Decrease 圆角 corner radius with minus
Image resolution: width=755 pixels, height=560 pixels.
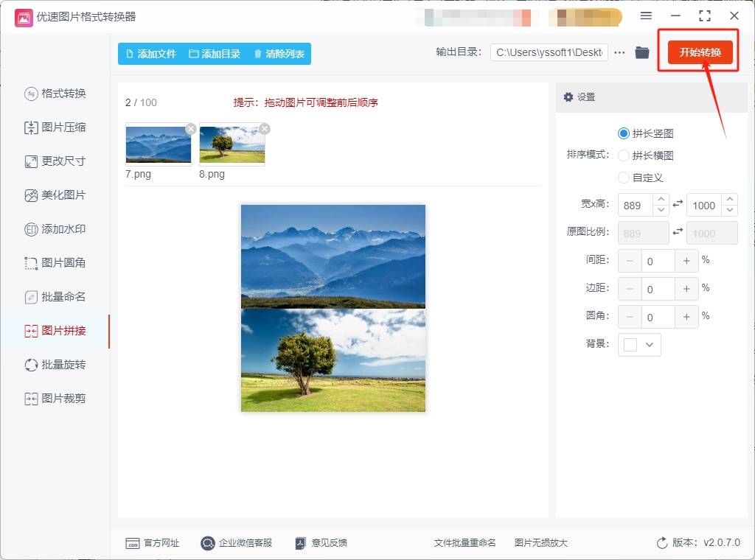pos(630,317)
